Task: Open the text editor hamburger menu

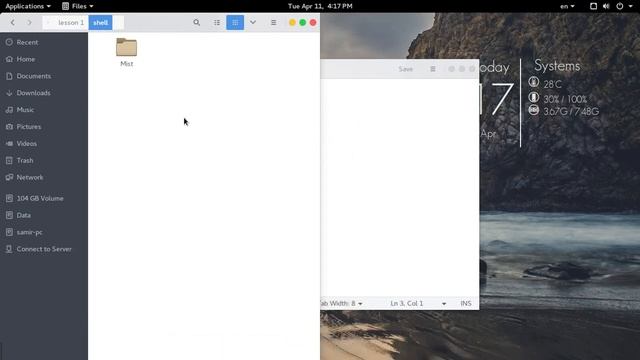Action: click(433, 69)
